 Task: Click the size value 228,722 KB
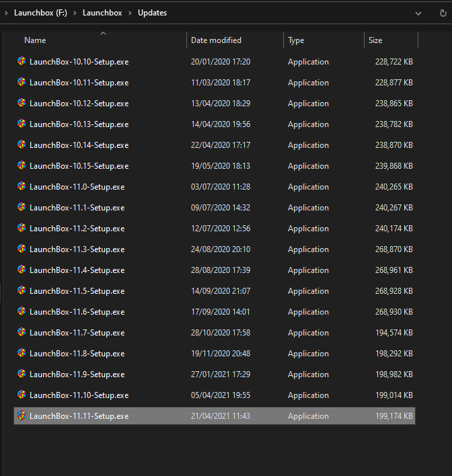[394, 62]
